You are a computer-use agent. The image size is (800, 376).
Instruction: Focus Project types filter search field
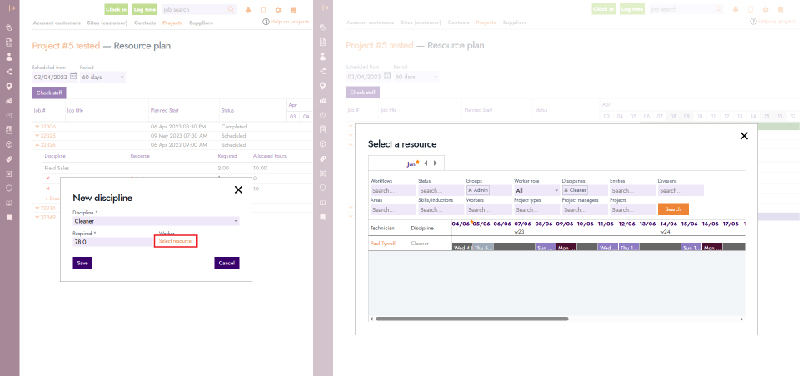[x=536, y=210]
